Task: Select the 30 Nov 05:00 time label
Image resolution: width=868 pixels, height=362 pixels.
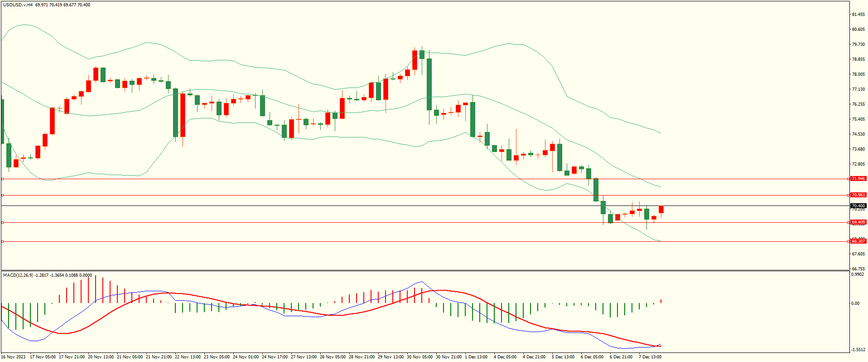Action: [x=420, y=357]
